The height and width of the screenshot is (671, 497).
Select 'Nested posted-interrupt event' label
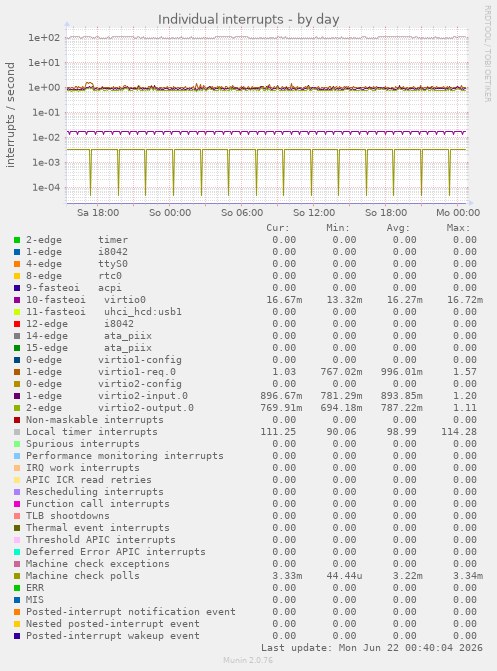click(x=113, y=623)
